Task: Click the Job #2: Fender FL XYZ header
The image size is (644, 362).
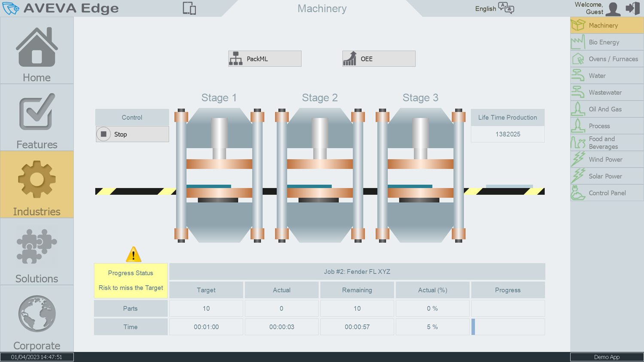Action: [357, 271]
